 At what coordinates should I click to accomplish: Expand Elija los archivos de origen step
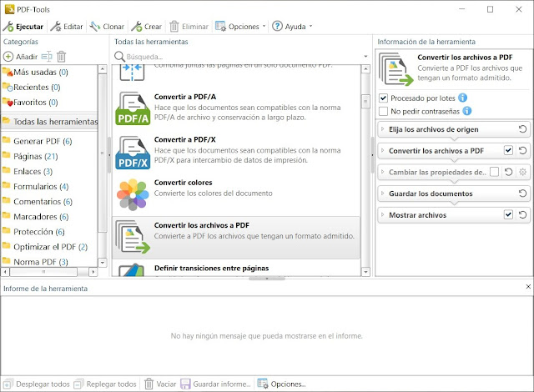tap(382, 129)
